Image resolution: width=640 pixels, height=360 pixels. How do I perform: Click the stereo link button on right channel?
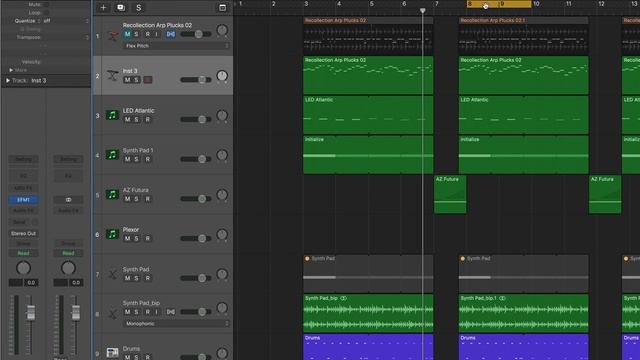(68, 200)
